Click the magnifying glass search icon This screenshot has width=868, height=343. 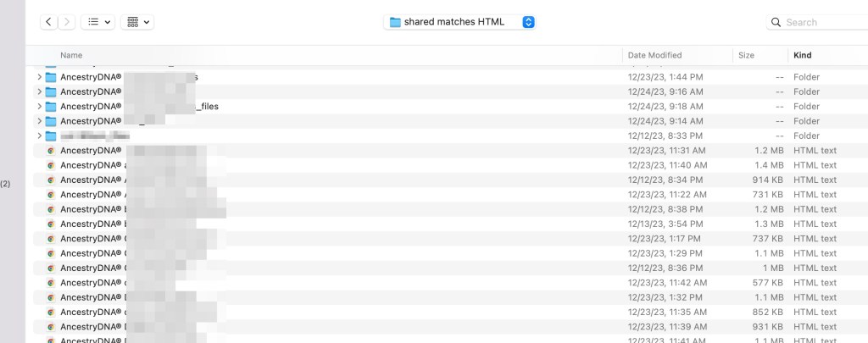point(776,22)
